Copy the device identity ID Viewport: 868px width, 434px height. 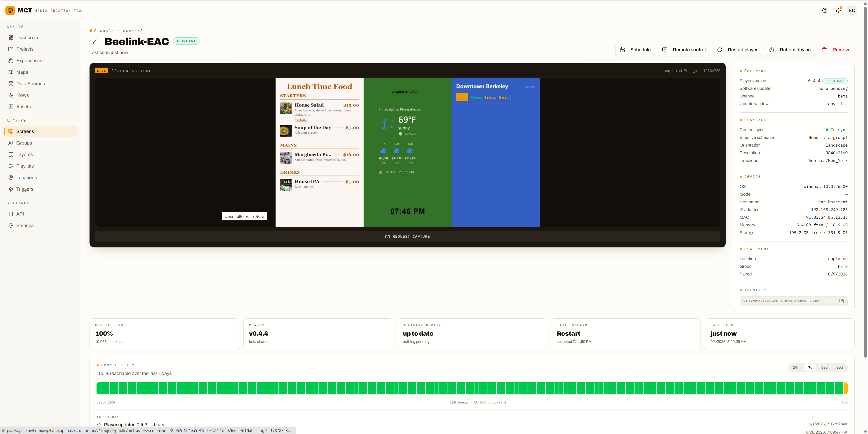click(x=841, y=301)
